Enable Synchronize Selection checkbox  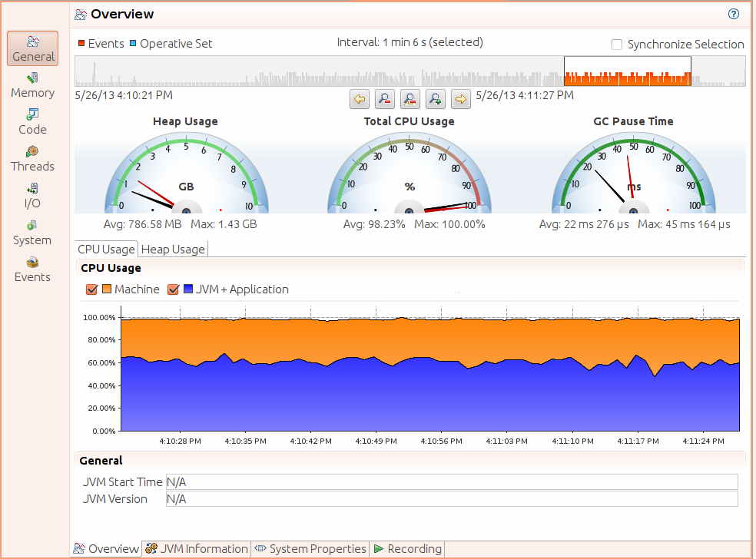617,45
